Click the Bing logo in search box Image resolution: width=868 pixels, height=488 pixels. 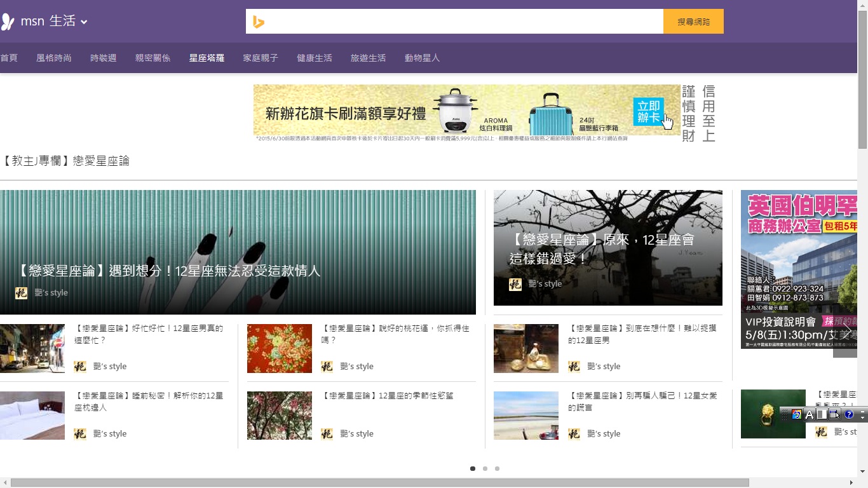coord(258,22)
